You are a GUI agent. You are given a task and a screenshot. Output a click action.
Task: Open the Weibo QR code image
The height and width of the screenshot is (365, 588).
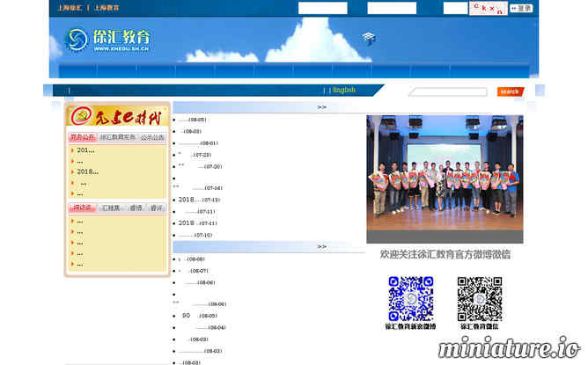point(410,299)
